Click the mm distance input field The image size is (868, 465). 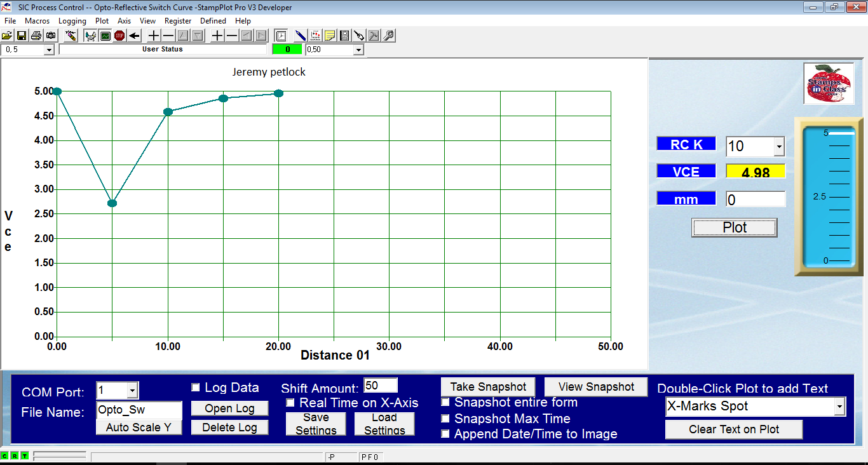[x=756, y=199]
